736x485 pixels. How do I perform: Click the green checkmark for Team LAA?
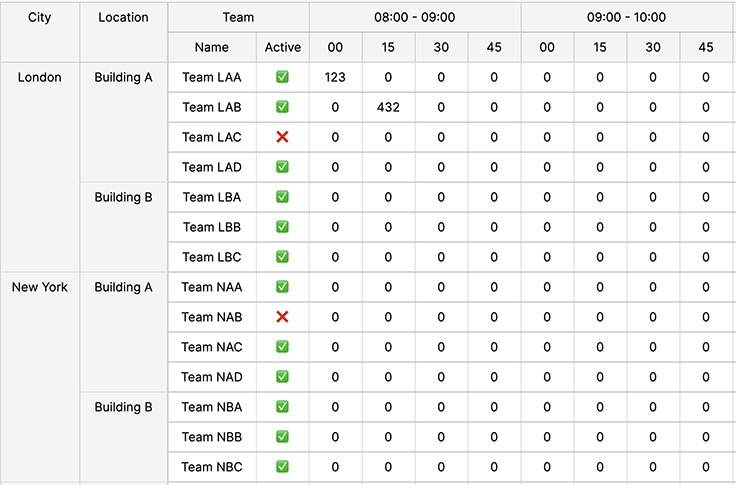pyautogui.click(x=282, y=77)
